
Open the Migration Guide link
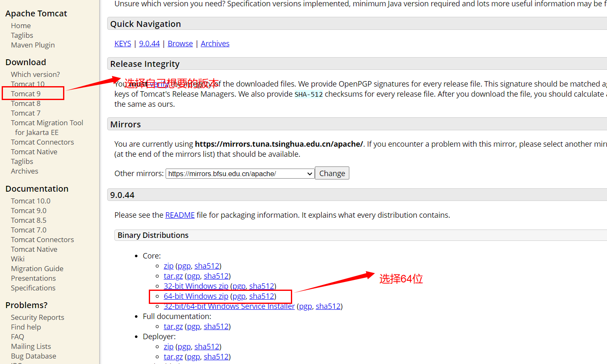point(37,269)
